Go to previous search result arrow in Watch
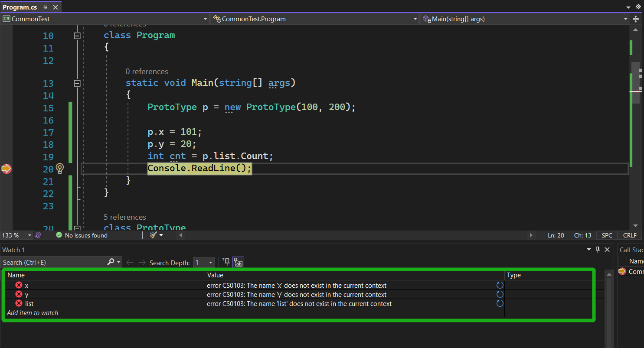This screenshot has width=644, height=348. click(x=129, y=262)
